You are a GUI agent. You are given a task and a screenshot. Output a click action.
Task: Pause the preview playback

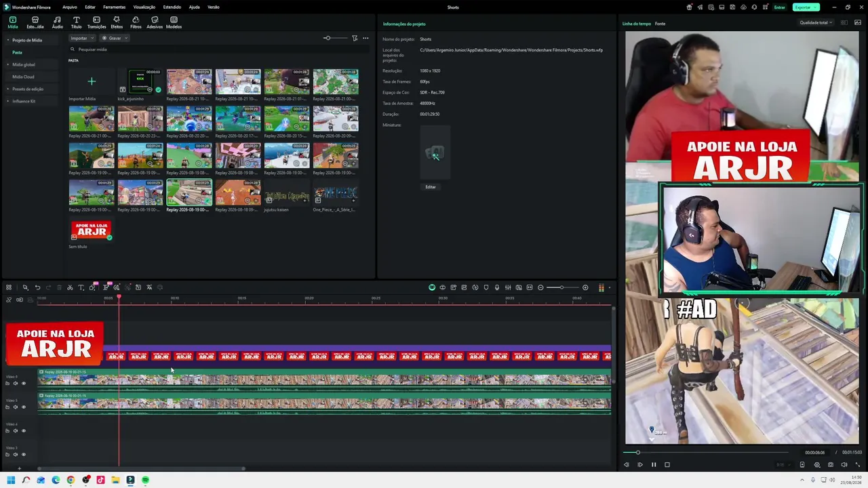[654, 465]
